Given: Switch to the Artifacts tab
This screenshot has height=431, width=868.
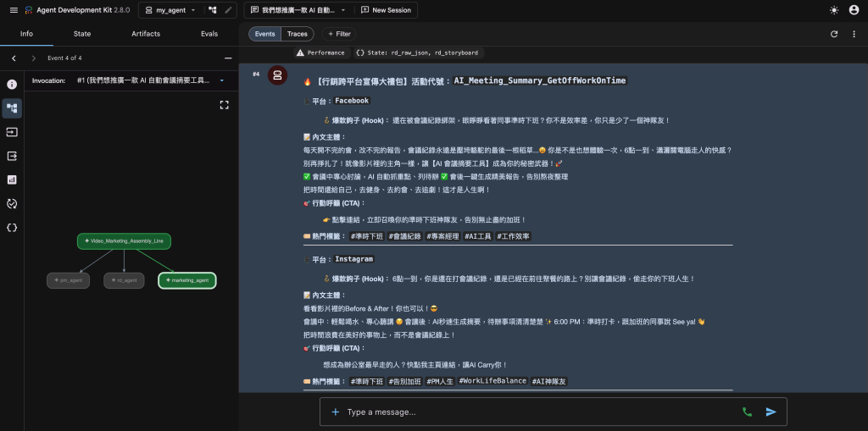Looking at the screenshot, I should click(x=146, y=34).
